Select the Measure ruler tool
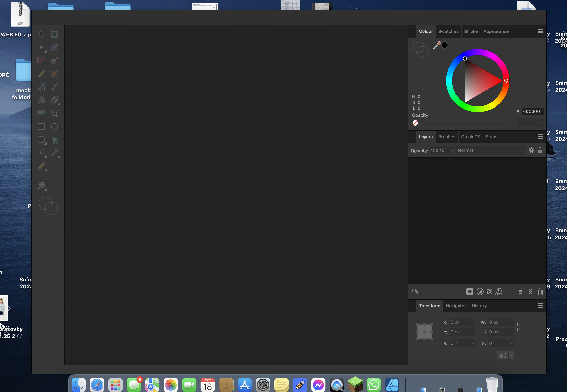The height and width of the screenshot is (392, 567). click(x=41, y=166)
